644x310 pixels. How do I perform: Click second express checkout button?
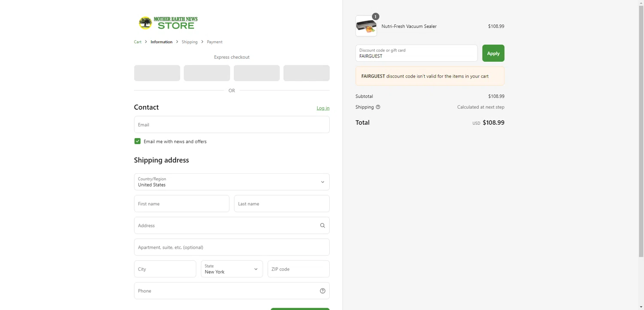[x=207, y=73]
